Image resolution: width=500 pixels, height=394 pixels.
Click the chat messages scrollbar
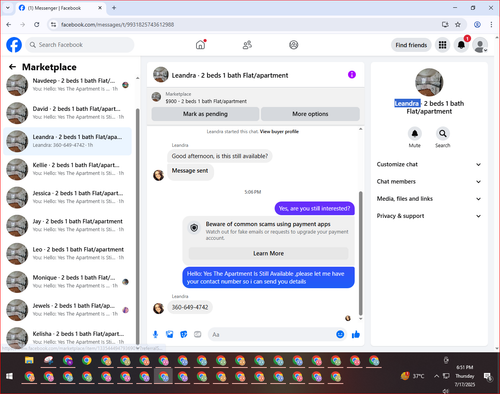coord(360,253)
